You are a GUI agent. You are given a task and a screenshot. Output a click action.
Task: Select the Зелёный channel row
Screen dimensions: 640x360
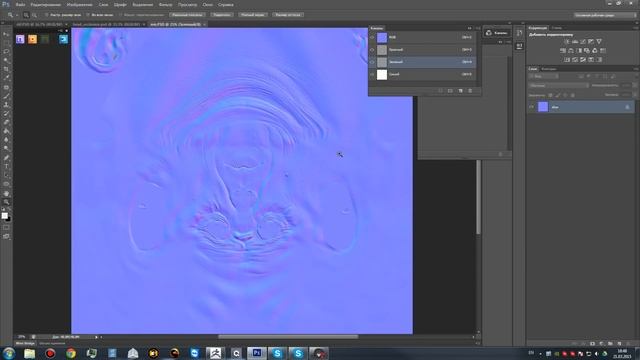422,62
